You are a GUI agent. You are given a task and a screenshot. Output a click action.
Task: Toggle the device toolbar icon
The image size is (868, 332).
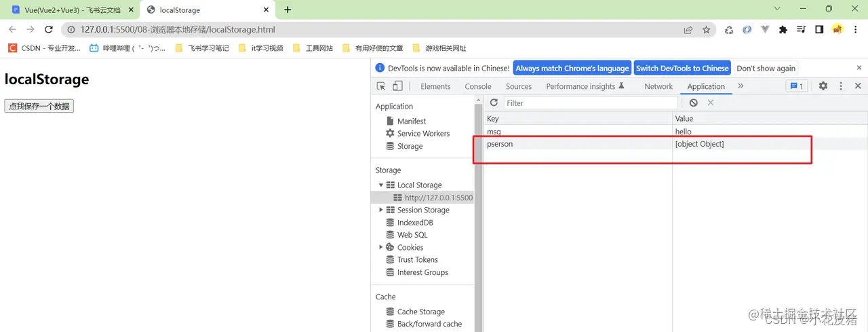point(397,86)
